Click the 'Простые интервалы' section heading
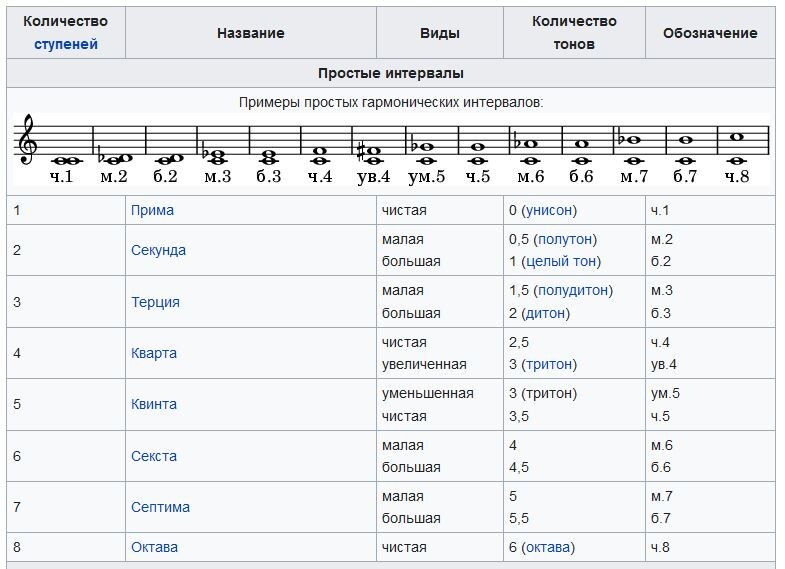The image size is (785, 569). pyautogui.click(x=391, y=74)
